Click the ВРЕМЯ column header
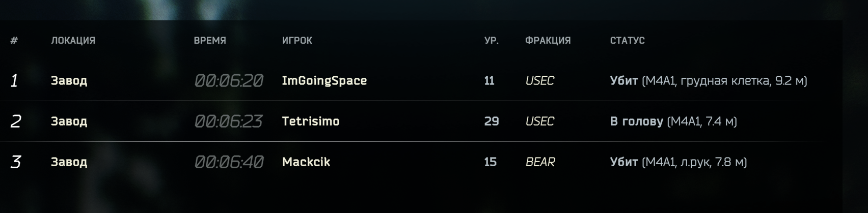 [x=210, y=41]
